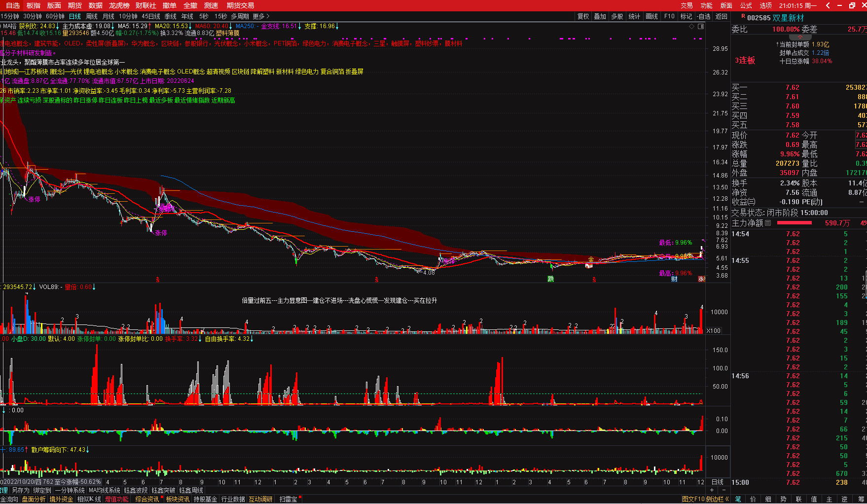Zoom out chart with minus button
The image size is (867, 504).
tap(723, 490)
